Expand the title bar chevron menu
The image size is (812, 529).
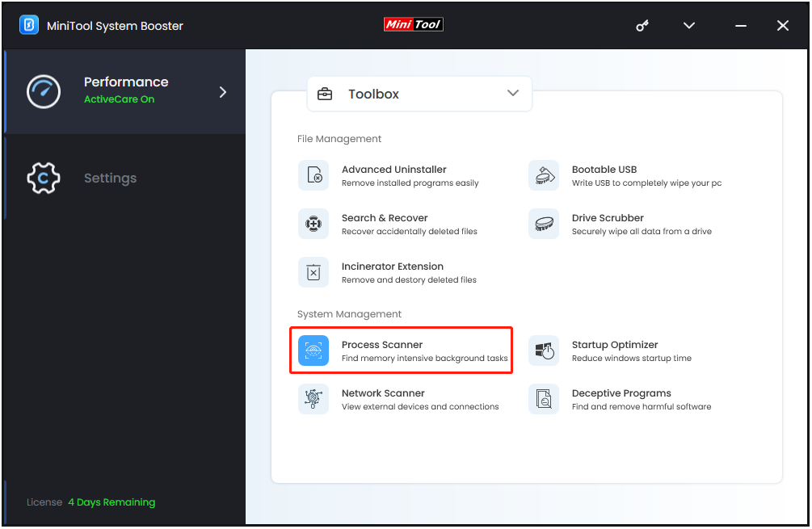point(688,25)
